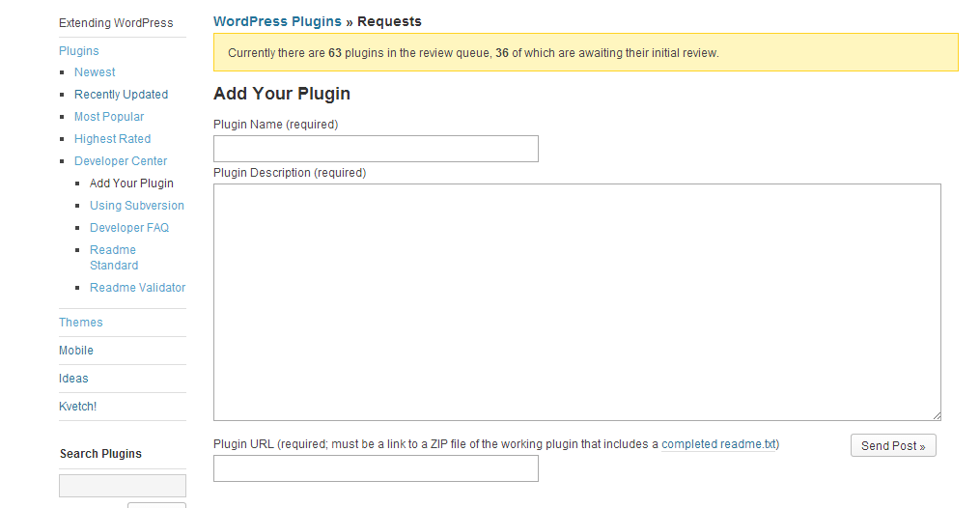Open Highest Rated plugins page
This screenshot has width=980, height=508.
coord(112,139)
